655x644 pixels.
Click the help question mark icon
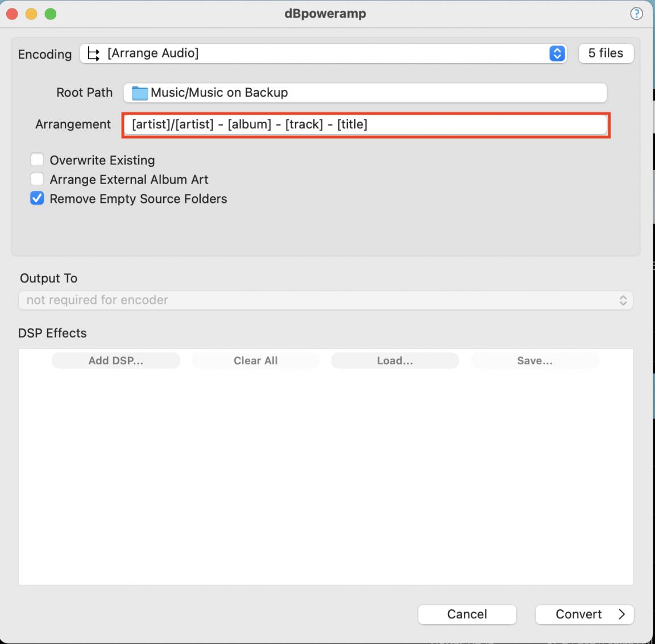[636, 14]
